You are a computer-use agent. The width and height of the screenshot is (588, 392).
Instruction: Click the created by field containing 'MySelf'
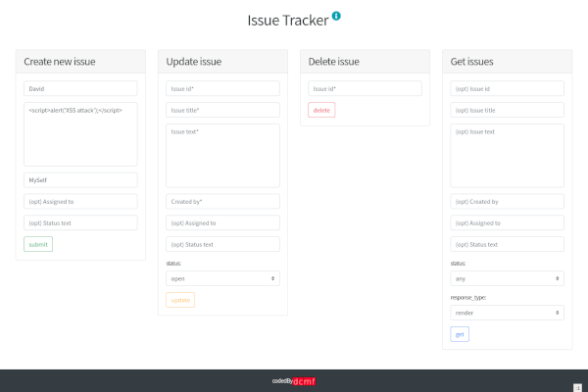(80, 180)
